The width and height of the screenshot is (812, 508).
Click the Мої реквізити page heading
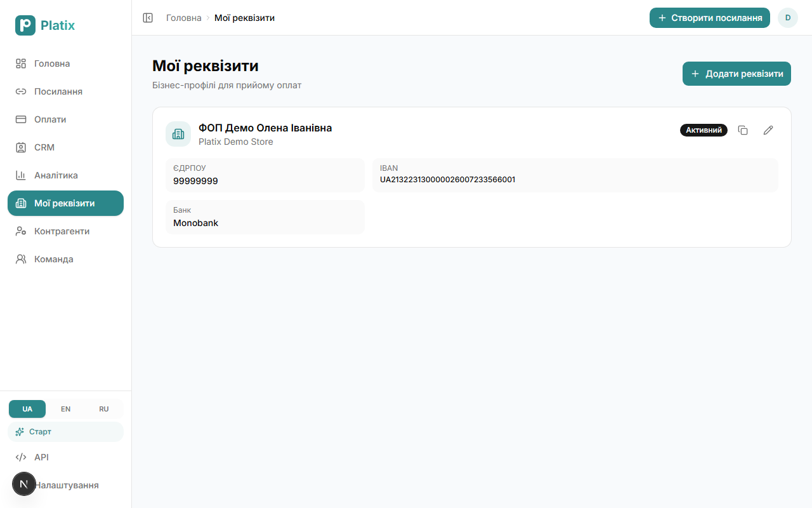[x=206, y=66]
